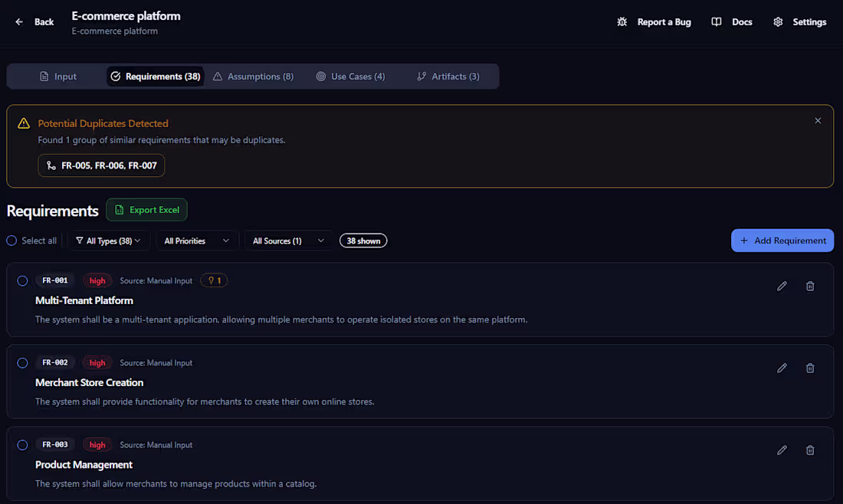Screen dimensions: 843x504
Task: Delete FR-003 Product Management
Action: (x=810, y=450)
